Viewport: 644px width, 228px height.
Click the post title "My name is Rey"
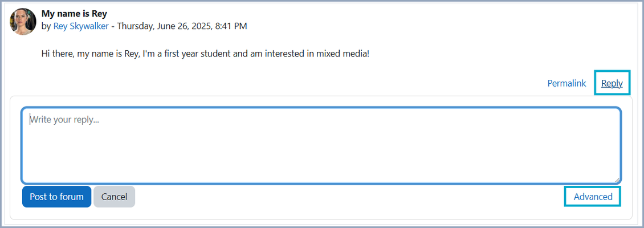74,14
